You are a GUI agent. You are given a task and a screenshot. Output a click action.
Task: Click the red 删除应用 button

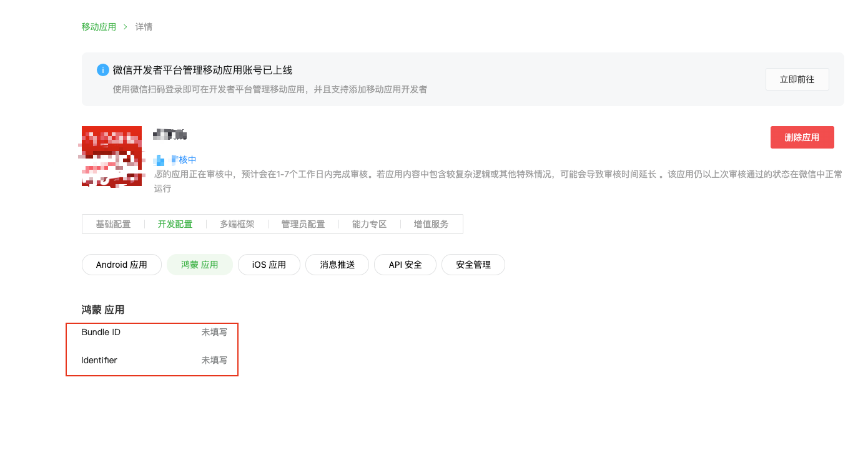tap(802, 137)
